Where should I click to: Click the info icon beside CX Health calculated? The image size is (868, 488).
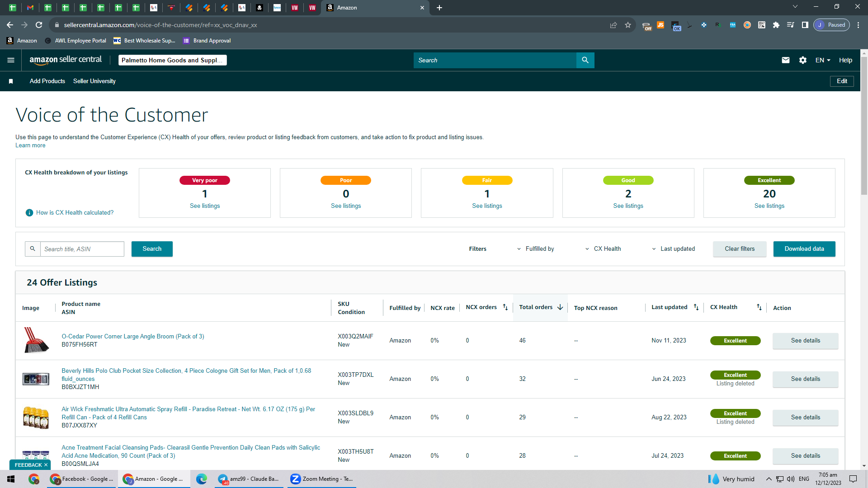point(29,213)
